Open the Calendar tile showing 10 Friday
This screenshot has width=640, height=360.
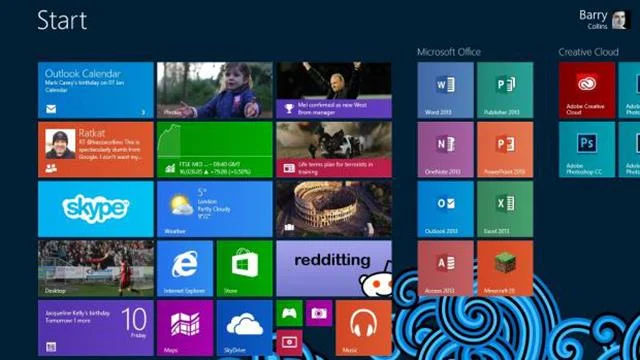click(96, 328)
